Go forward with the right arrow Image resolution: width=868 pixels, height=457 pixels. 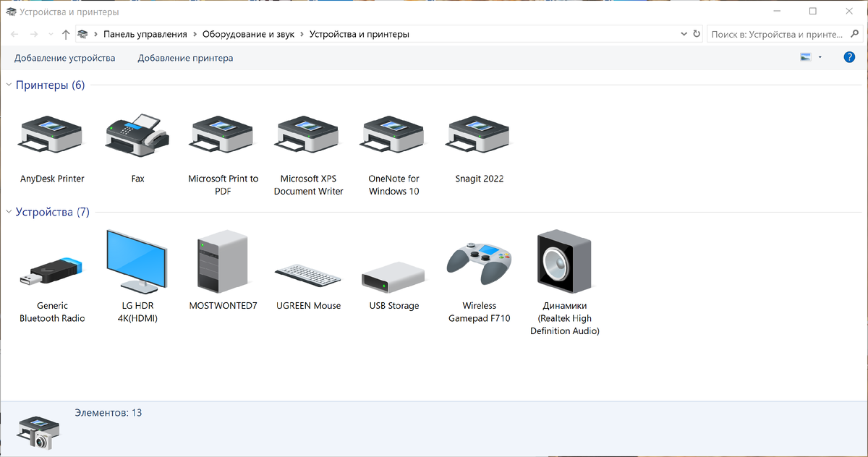[x=34, y=34]
